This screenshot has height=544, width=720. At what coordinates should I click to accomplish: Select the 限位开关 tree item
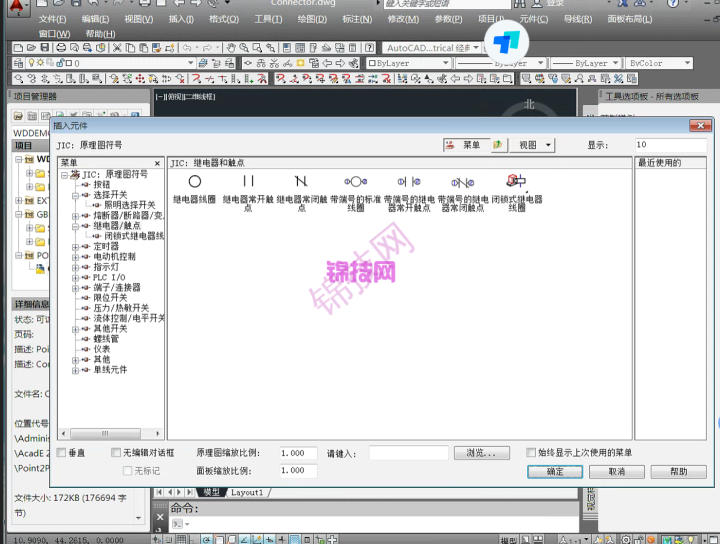pyautogui.click(x=110, y=297)
